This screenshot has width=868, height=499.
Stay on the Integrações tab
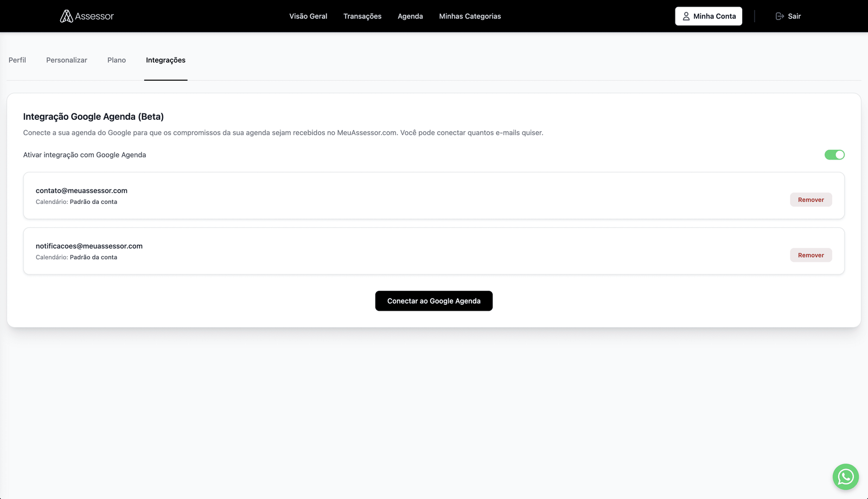click(165, 60)
